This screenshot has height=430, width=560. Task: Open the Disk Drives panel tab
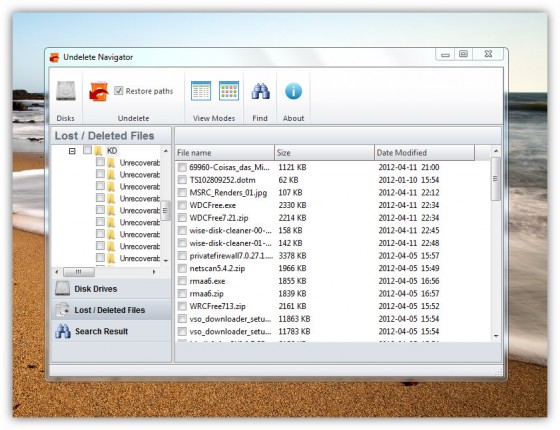pos(111,289)
